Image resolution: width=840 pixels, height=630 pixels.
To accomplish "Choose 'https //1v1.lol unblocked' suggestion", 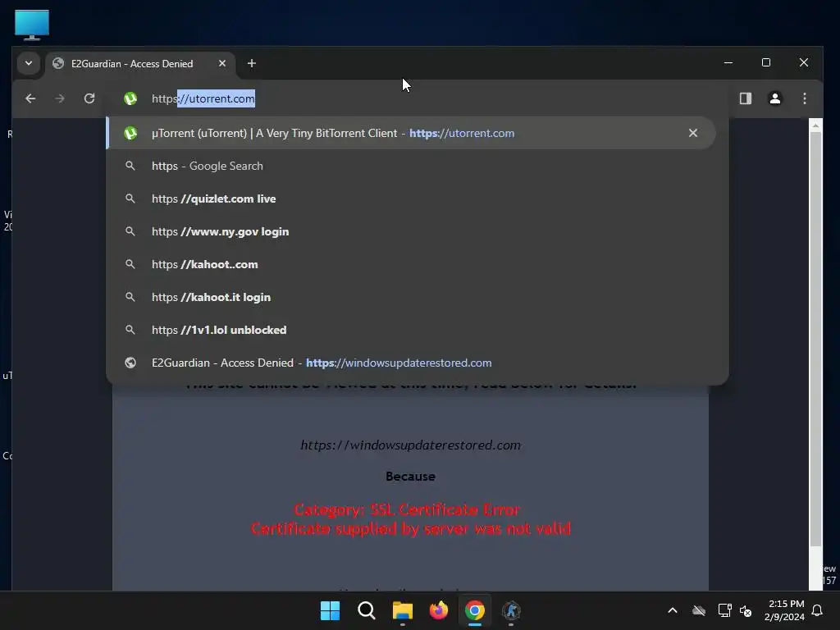I will click(411, 330).
